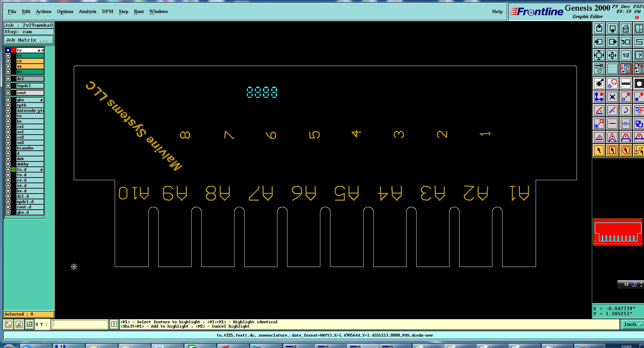Select the plain arrow pointer selection tool
This screenshot has width=644, height=348.
point(599,151)
